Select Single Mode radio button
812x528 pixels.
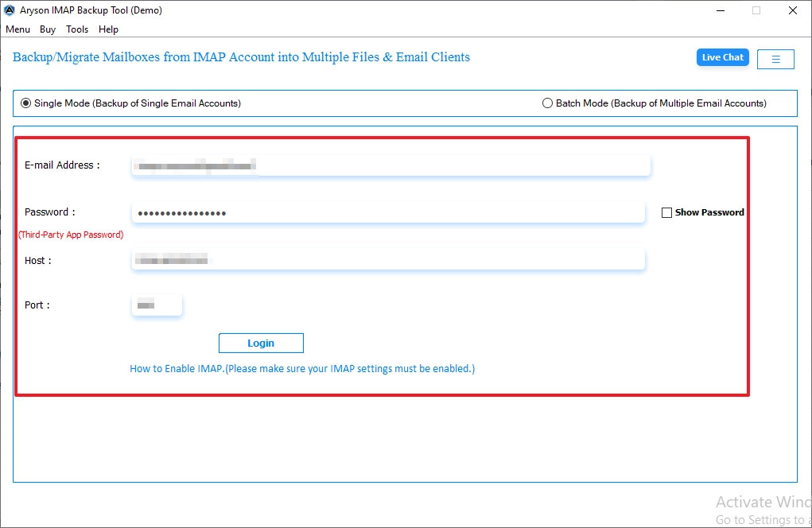click(25, 103)
